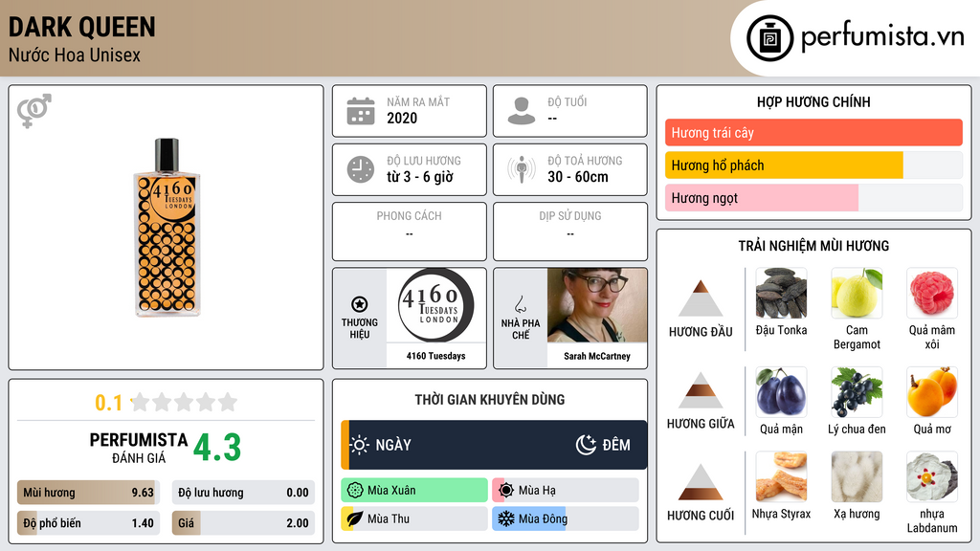
Task: Click the Mùi hương 9.63 rating bar
Action: pyautogui.click(x=88, y=493)
